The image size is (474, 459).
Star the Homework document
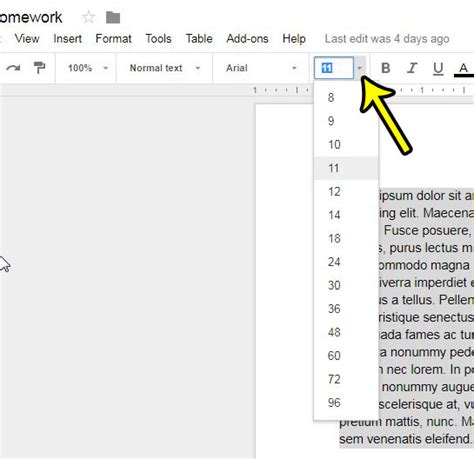coord(88,17)
